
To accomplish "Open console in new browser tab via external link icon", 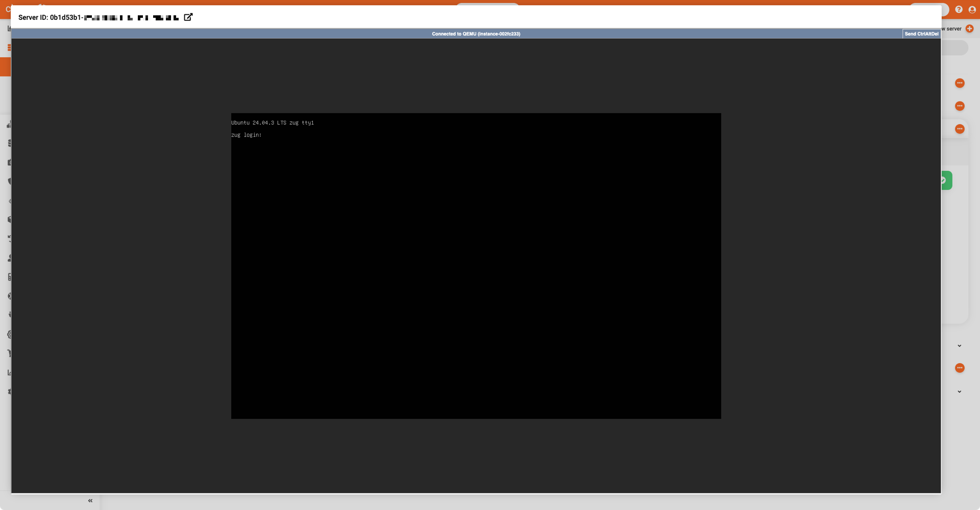I will [x=188, y=17].
